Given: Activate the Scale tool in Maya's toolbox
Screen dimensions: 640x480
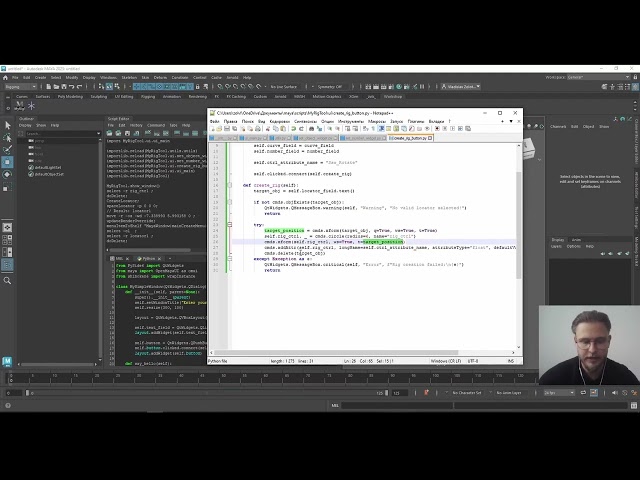Looking at the screenshot, I should pos(7,187).
